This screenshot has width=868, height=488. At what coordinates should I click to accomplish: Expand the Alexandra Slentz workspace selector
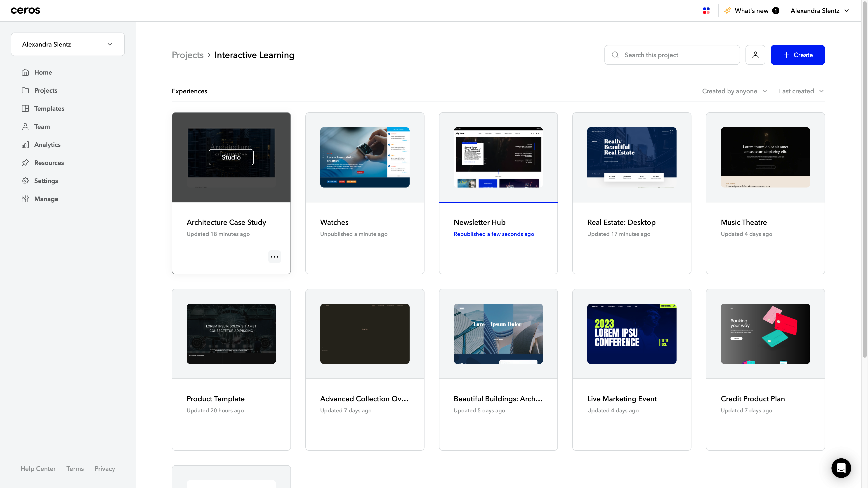pyautogui.click(x=68, y=44)
